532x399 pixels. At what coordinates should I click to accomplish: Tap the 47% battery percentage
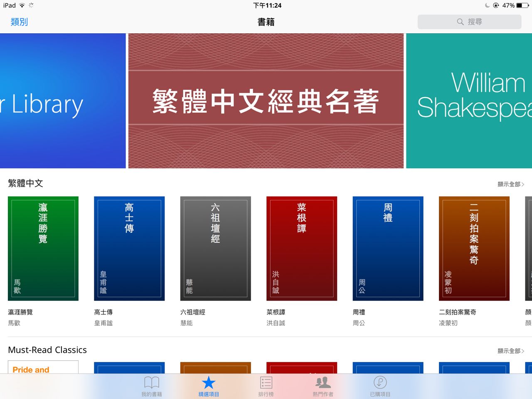coord(508,5)
